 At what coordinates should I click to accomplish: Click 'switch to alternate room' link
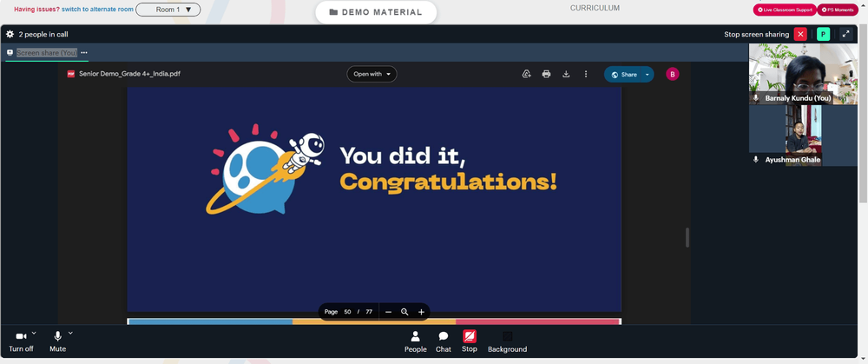(x=97, y=10)
